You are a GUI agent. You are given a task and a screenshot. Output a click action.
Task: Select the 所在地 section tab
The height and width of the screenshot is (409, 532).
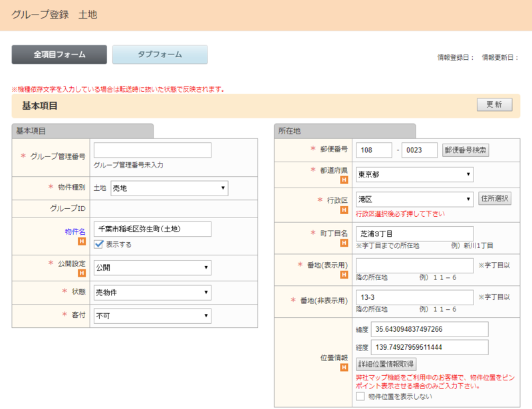point(344,131)
